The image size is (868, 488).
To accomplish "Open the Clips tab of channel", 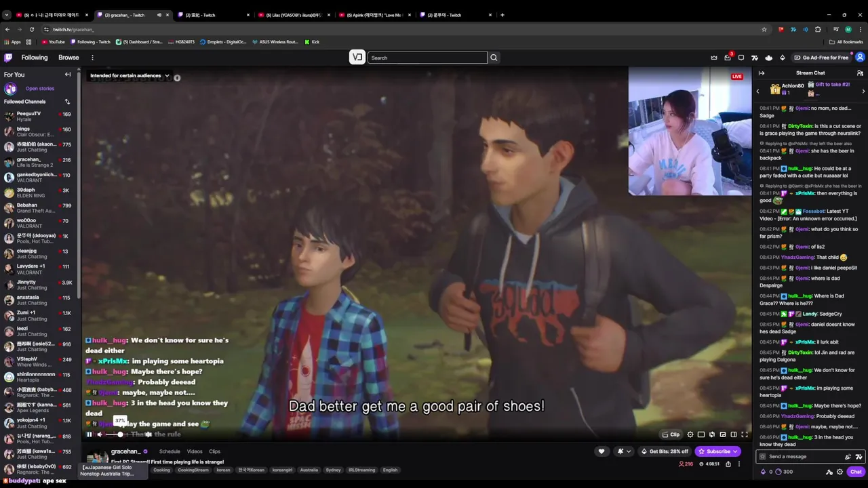I will coord(214,451).
